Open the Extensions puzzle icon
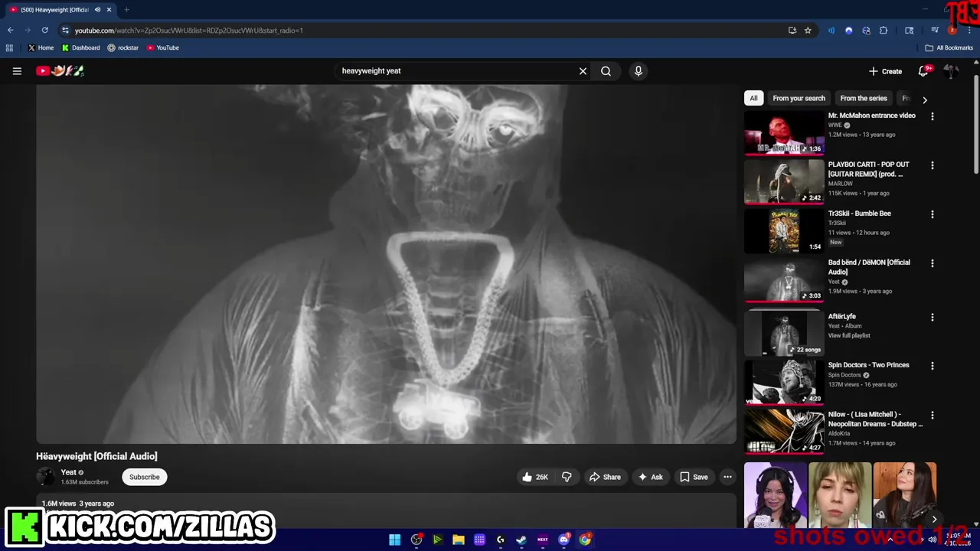 click(x=884, y=31)
